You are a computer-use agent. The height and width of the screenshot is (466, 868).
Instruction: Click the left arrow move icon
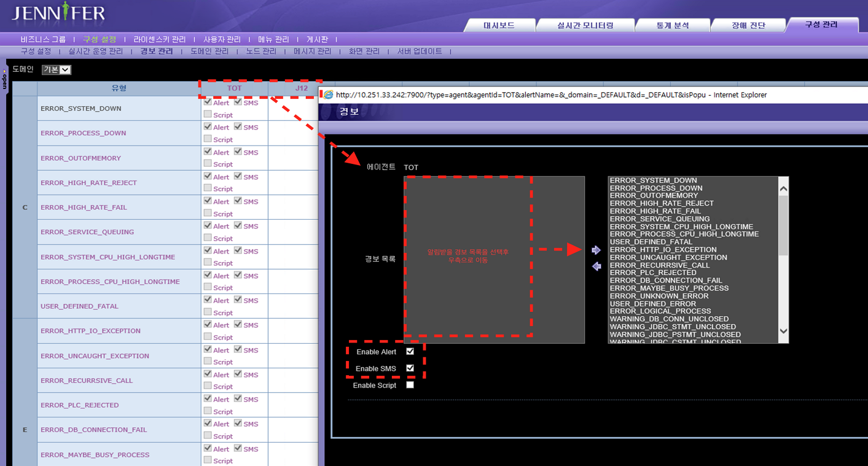point(596,266)
